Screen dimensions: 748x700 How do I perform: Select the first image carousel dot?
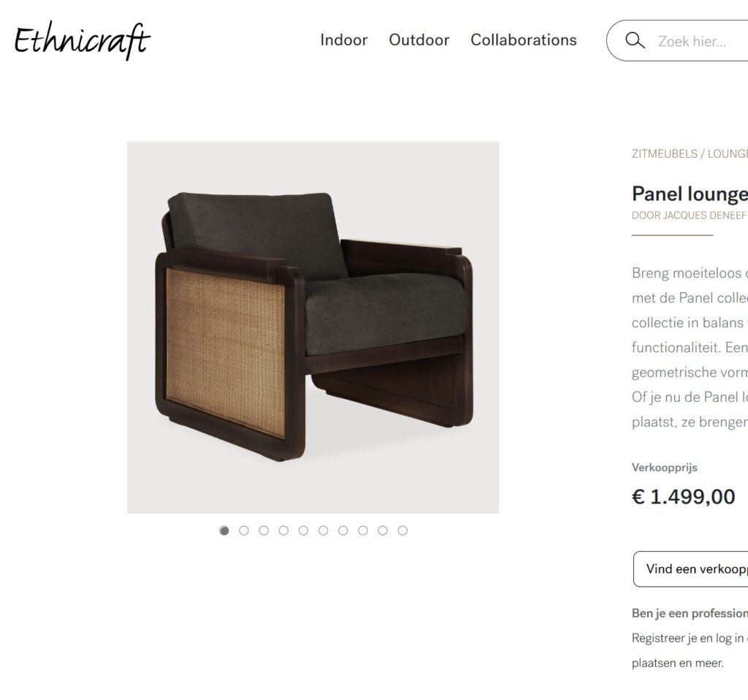224,530
